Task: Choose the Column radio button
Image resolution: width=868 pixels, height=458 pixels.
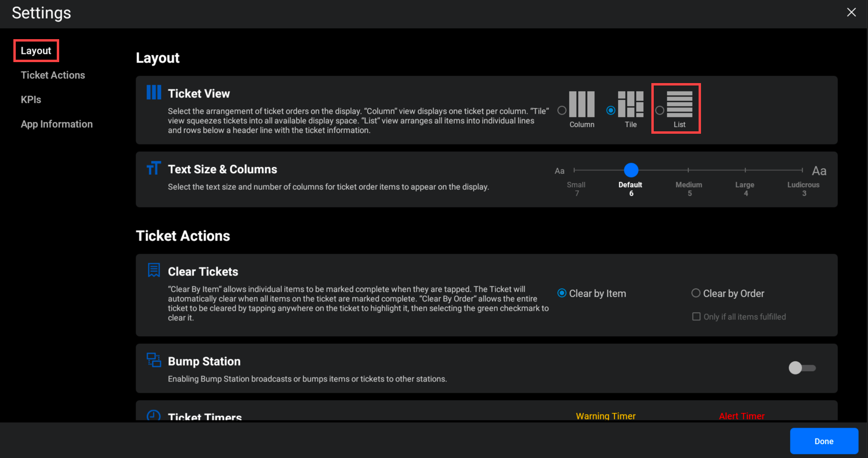Action: 562,110
